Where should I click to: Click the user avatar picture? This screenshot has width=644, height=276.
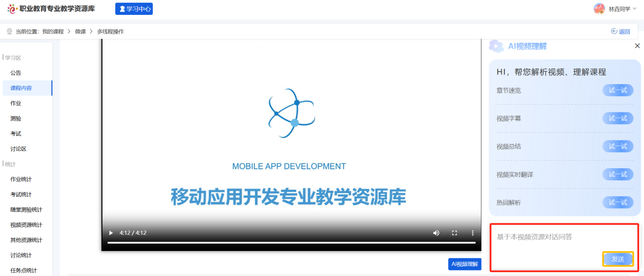599,9
